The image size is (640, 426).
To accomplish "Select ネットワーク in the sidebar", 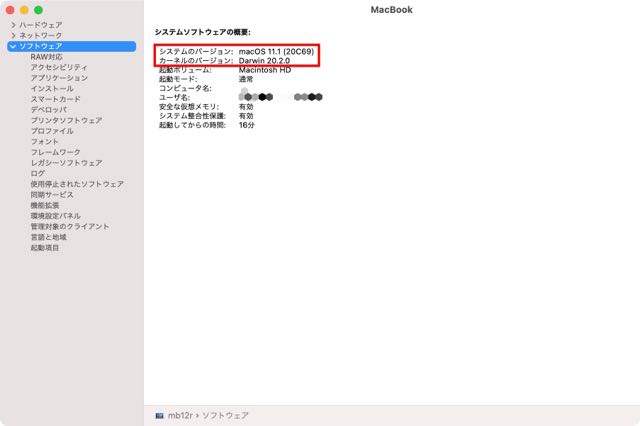I will 41,36.
